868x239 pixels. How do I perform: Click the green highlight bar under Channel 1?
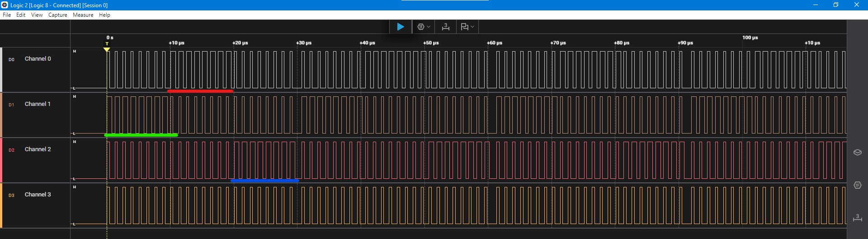click(141, 135)
